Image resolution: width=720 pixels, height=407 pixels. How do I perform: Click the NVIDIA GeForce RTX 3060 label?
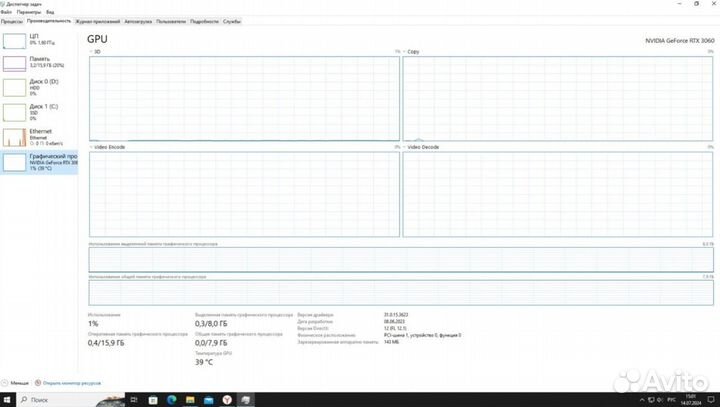pos(680,40)
